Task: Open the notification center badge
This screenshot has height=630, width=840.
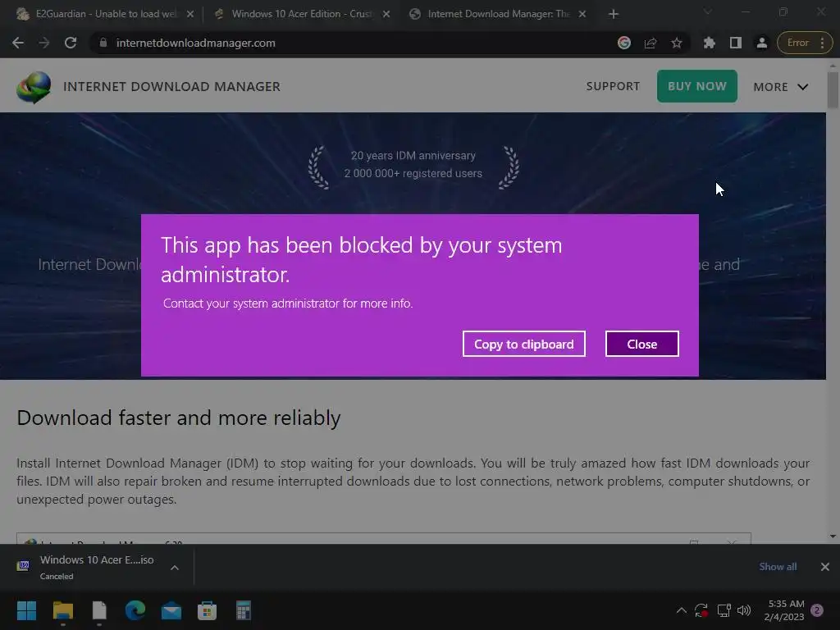Action: pos(818,610)
